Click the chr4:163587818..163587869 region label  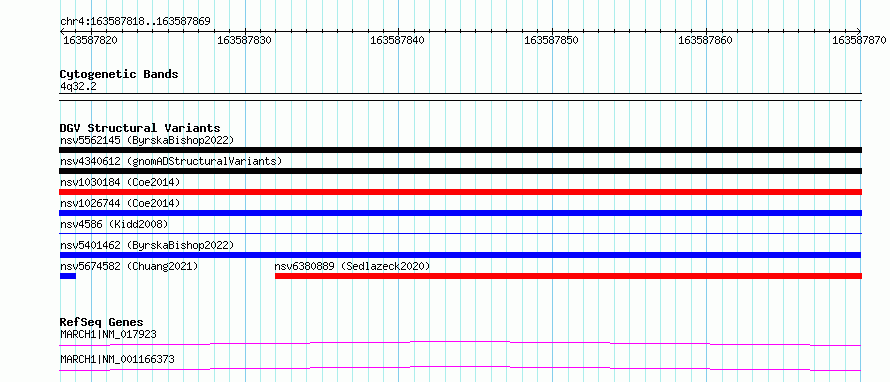point(135,22)
